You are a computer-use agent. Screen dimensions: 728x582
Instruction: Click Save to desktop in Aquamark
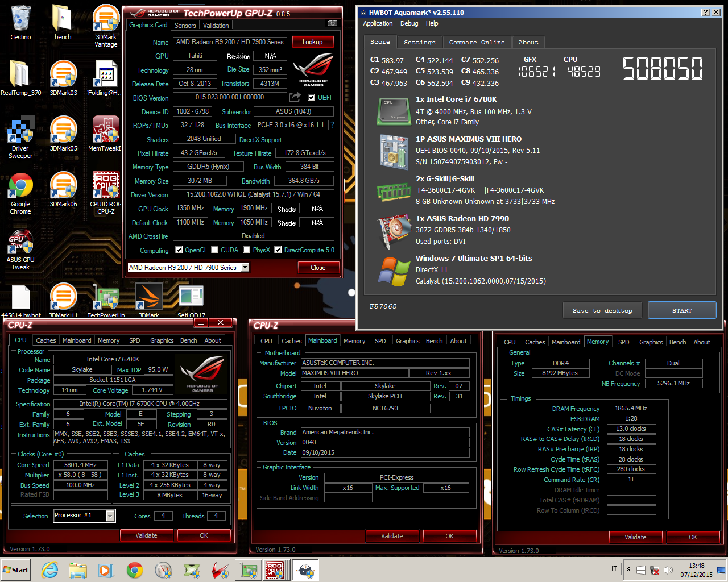point(602,310)
